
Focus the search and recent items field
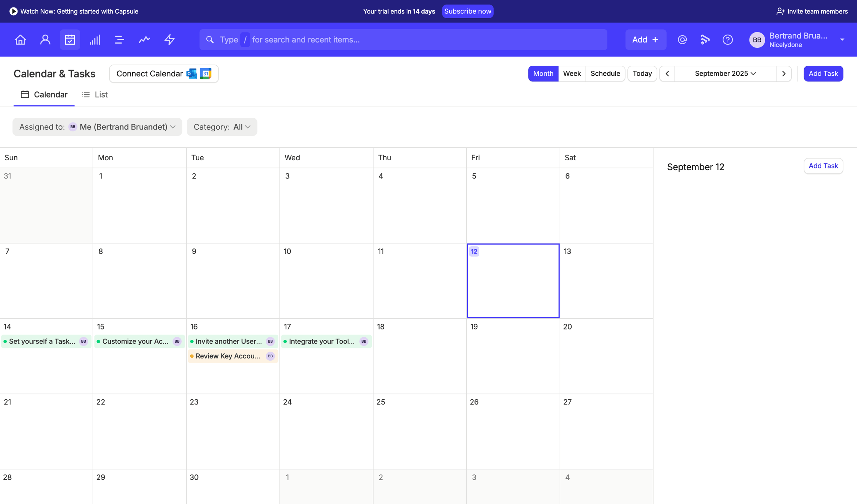(x=403, y=40)
